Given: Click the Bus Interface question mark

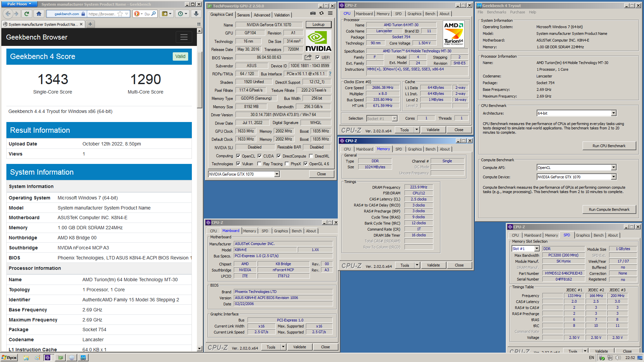Looking at the screenshot, I should 330,74.
